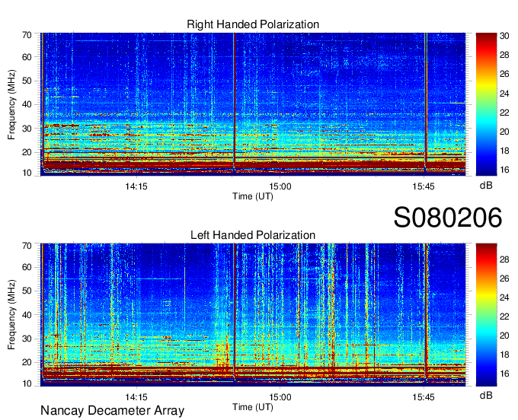Click 15:00 time tick under Right Handed plot

coord(280,186)
